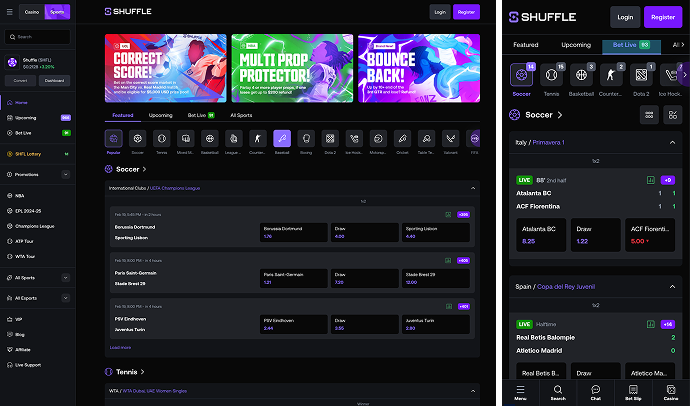The width and height of the screenshot is (690, 406).
Task: Select Dota 2 icon in mobile Bet Live row
Action: pos(641,75)
